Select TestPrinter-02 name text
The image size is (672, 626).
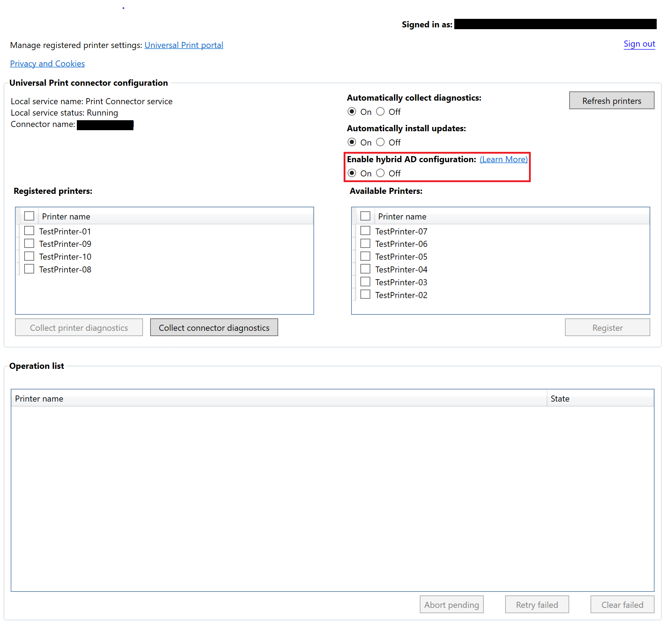tap(401, 295)
